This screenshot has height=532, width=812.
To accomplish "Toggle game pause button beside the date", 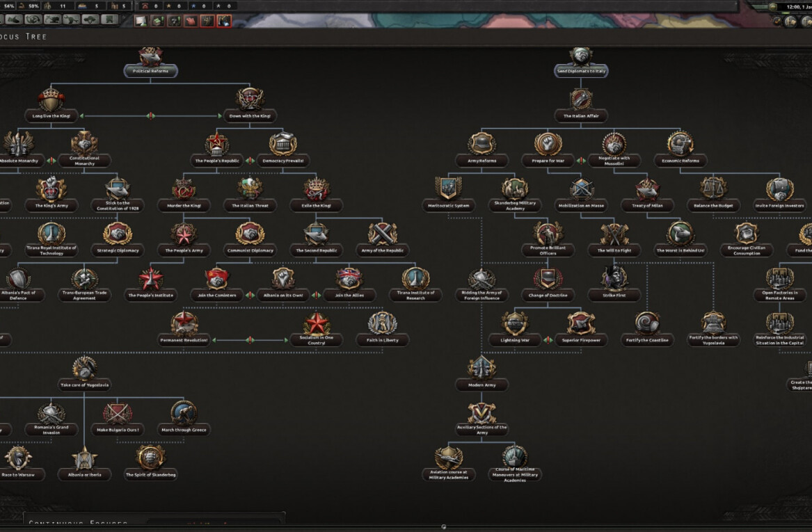I will (773, 6).
